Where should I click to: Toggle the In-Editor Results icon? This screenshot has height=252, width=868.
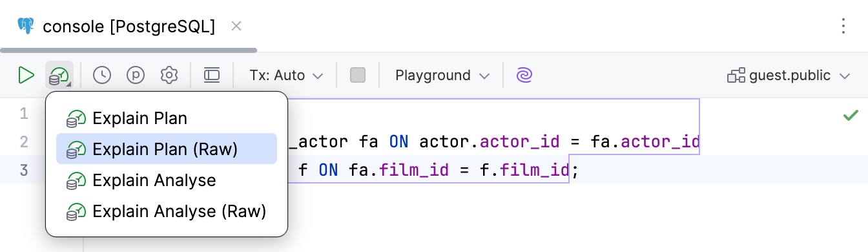click(x=212, y=75)
